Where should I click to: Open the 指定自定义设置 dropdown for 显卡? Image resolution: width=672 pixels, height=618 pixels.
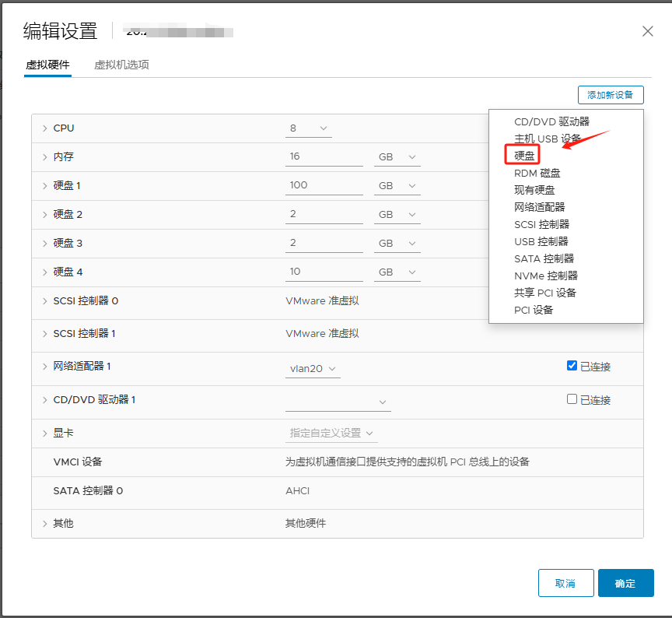pos(331,434)
